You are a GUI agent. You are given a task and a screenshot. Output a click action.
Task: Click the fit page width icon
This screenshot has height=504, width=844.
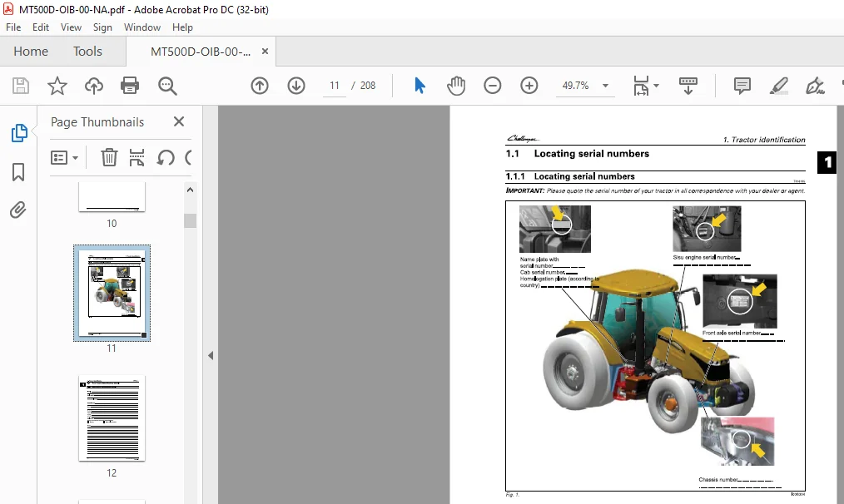(641, 86)
